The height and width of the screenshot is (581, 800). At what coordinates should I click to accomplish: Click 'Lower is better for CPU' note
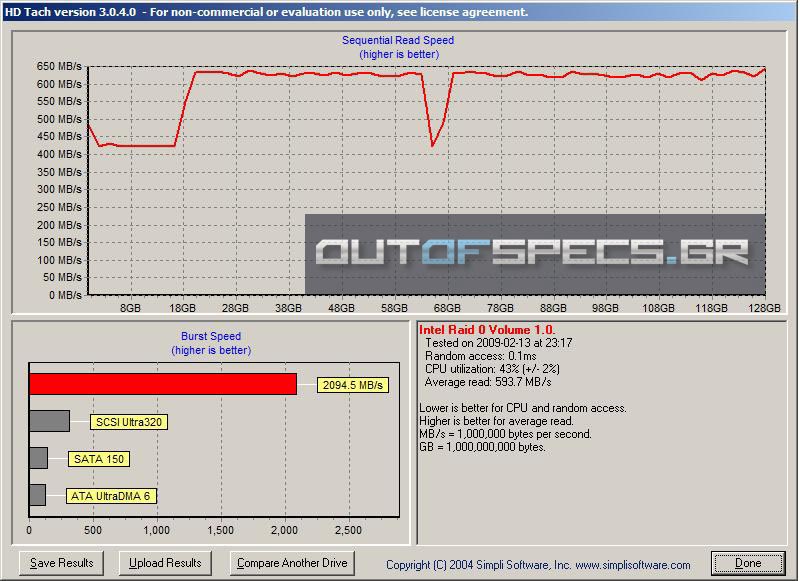[522, 408]
